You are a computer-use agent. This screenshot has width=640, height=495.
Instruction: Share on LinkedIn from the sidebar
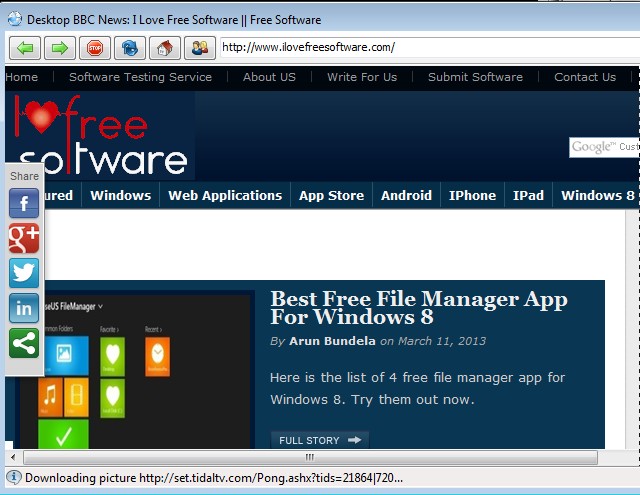click(x=24, y=308)
